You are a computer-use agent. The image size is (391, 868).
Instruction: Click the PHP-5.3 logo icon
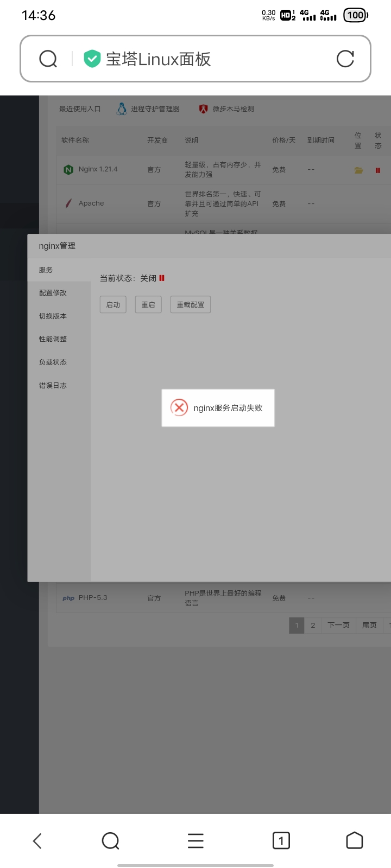[68, 598]
